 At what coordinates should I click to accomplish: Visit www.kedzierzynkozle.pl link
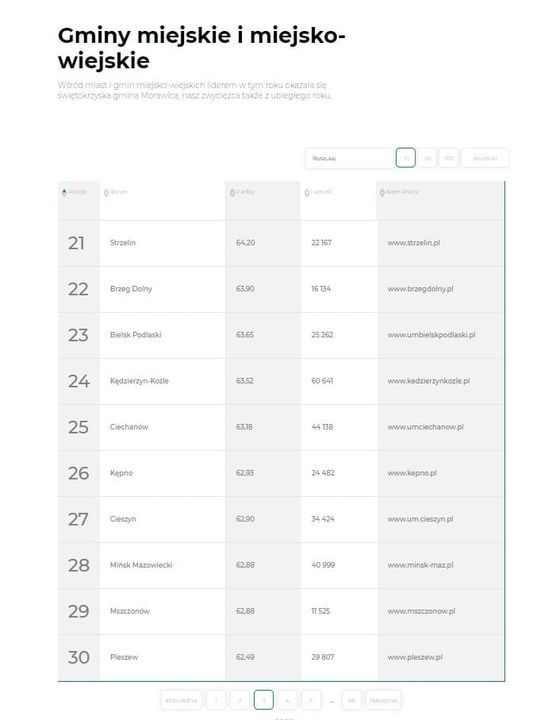(x=429, y=381)
